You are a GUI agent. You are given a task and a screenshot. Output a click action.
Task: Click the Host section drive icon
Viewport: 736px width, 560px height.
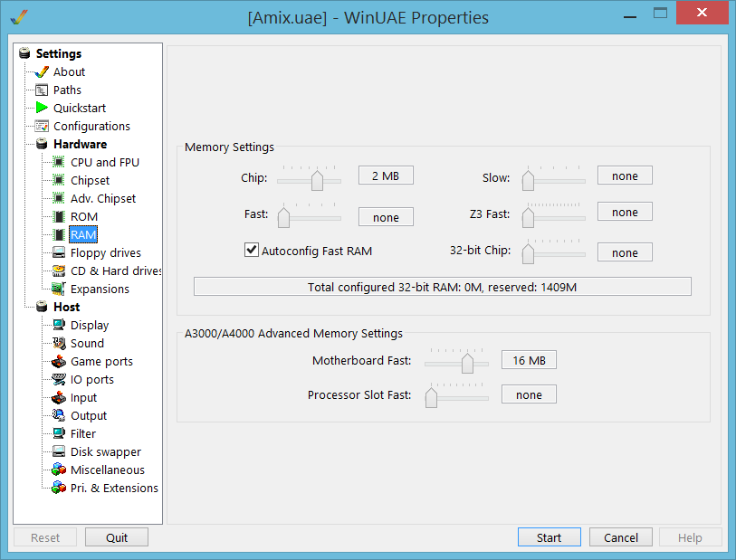[42, 308]
